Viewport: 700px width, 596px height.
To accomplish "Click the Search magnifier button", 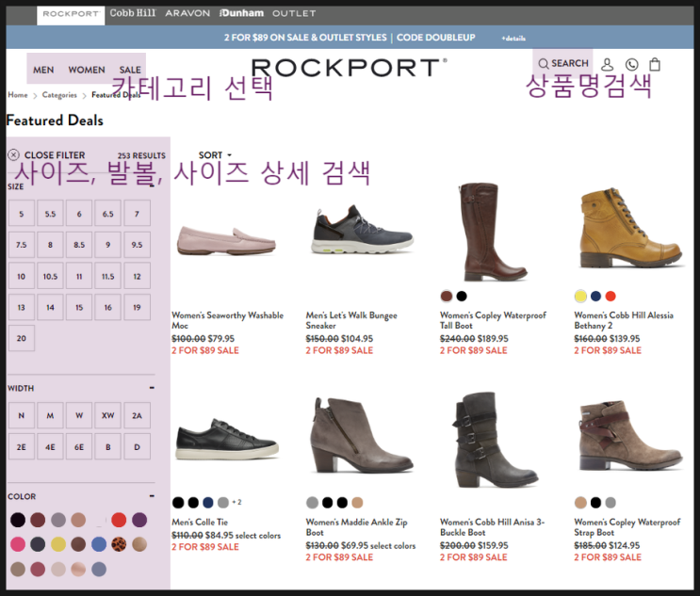I will [563, 63].
